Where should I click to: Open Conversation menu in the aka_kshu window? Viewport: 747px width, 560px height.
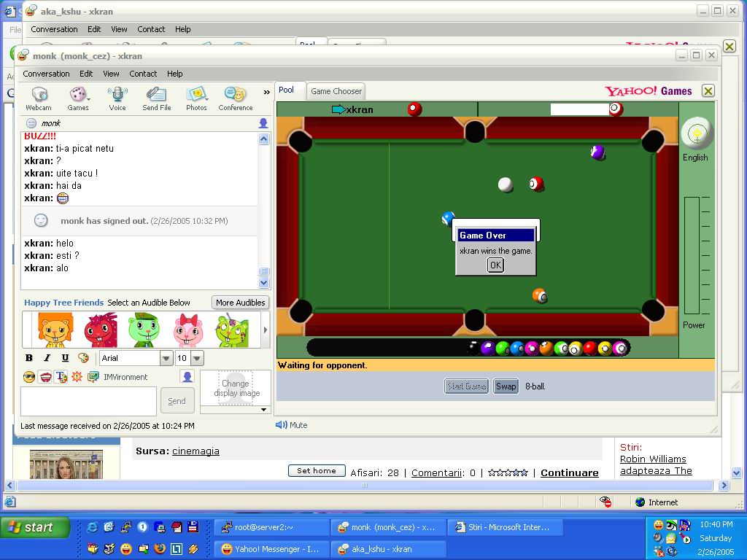click(x=54, y=29)
